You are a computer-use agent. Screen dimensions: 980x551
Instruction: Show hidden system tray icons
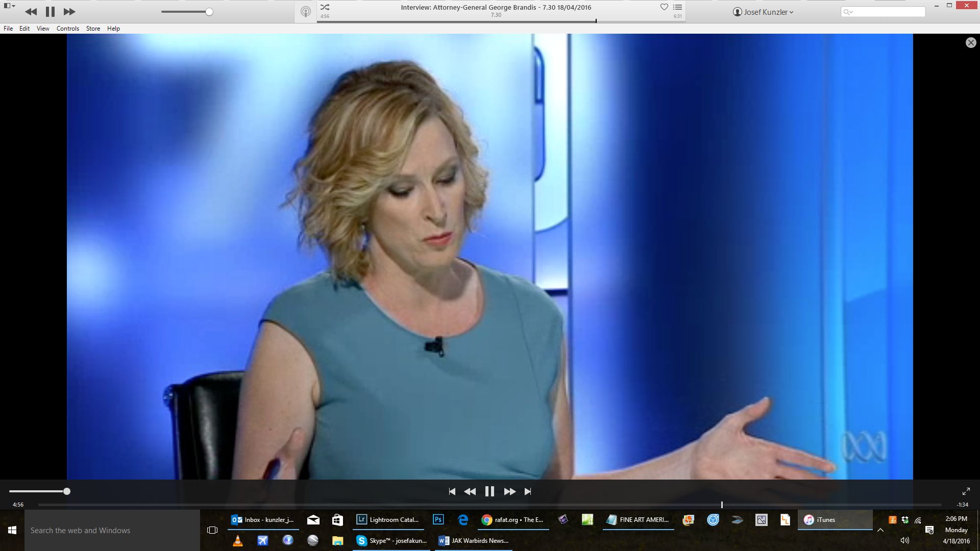880,530
